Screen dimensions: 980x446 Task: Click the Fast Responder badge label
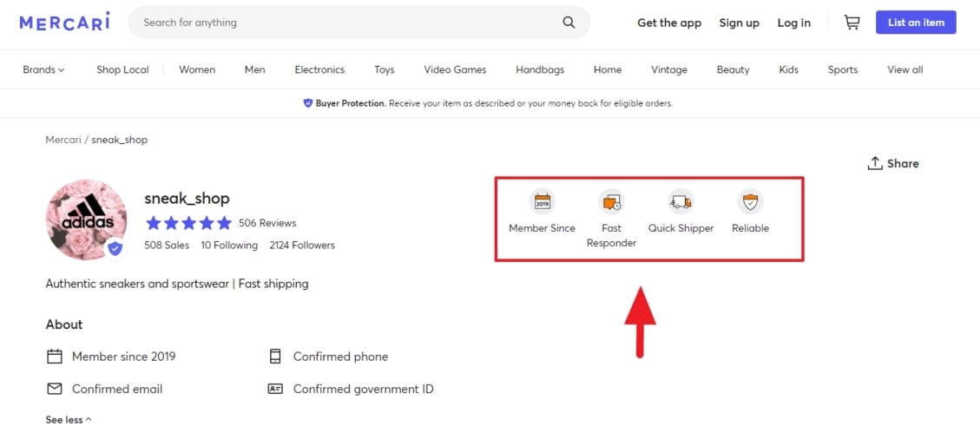tap(611, 236)
